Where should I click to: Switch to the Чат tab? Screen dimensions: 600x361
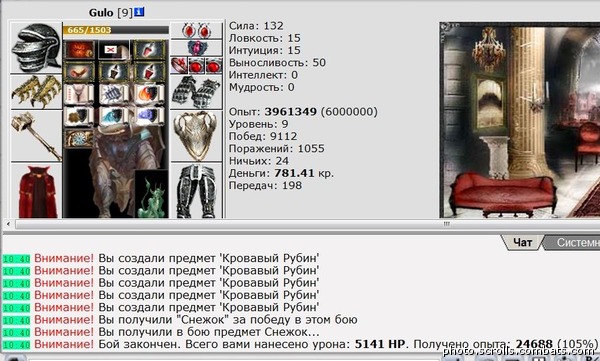coord(522,242)
